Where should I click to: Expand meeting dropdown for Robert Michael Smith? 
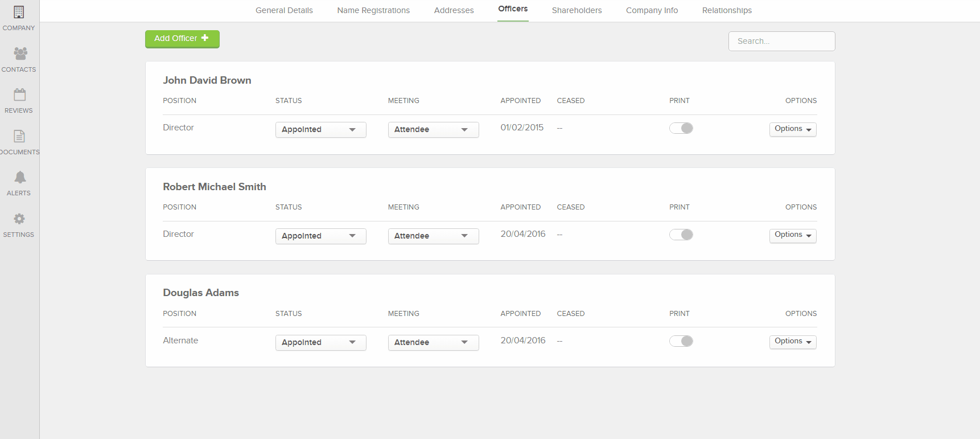coord(433,236)
